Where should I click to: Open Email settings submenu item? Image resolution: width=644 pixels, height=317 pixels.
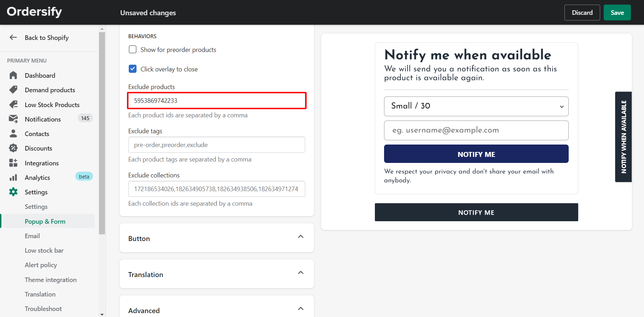(32, 236)
